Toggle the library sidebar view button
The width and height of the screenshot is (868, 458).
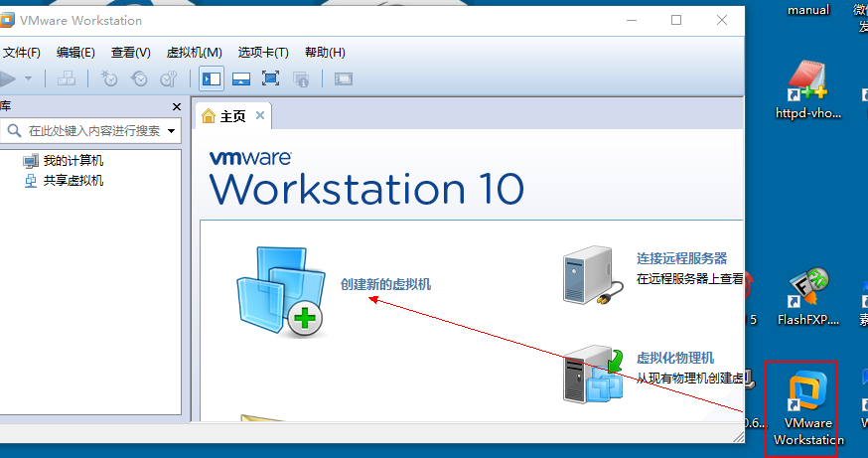click(211, 78)
